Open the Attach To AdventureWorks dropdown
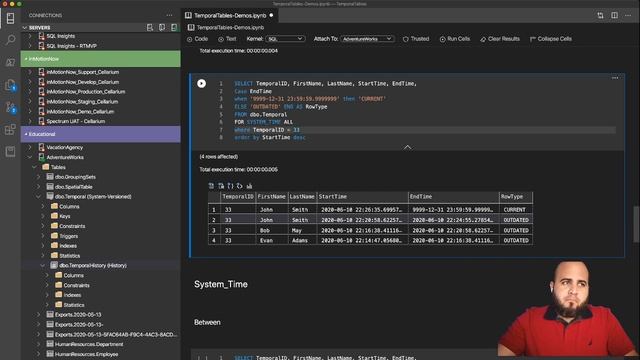 click(x=367, y=39)
